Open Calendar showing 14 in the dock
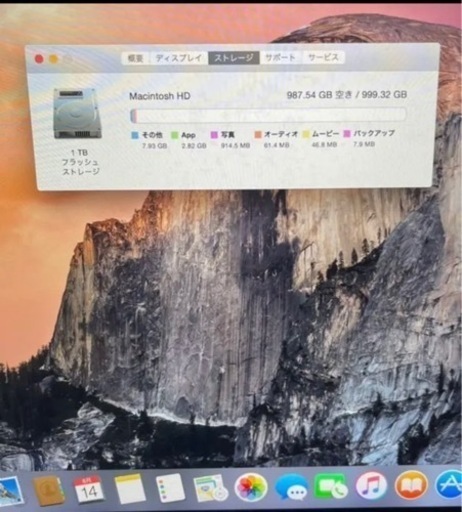Viewport: 462px width, 512px height. click(88, 490)
